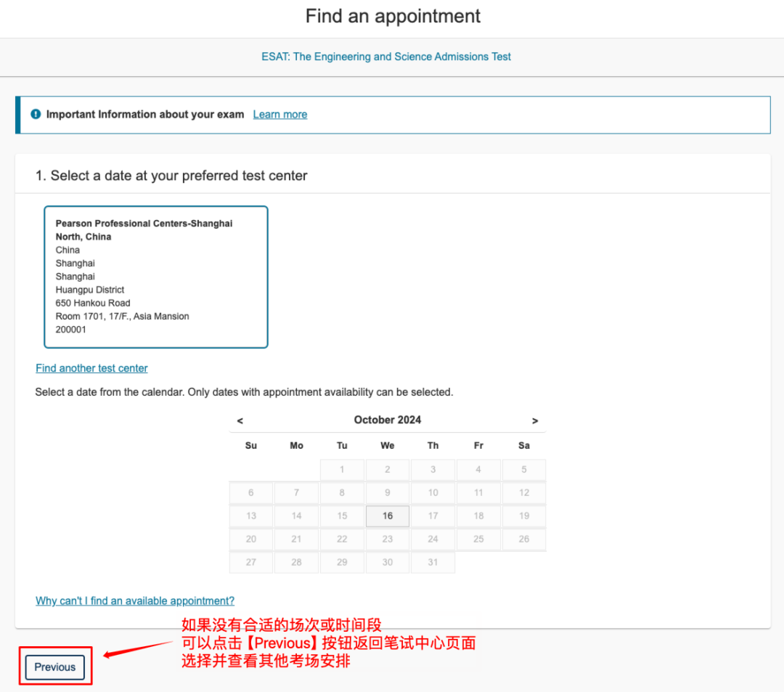Click calendar date 18
The image size is (784, 692).
click(x=478, y=516)
